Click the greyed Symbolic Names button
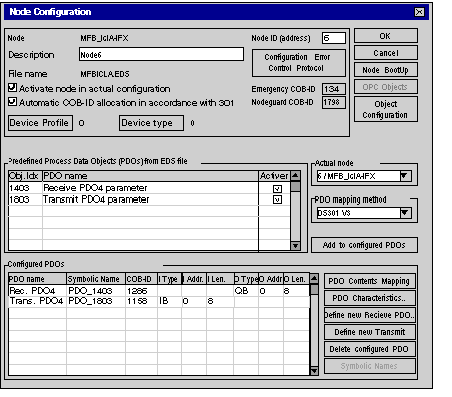 coord(370,366)
